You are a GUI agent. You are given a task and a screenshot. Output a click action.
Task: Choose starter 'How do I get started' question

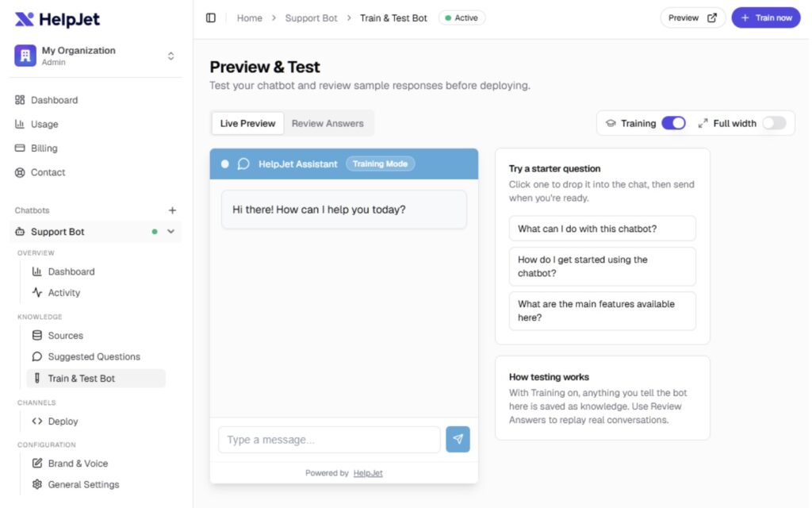(603, 267)
